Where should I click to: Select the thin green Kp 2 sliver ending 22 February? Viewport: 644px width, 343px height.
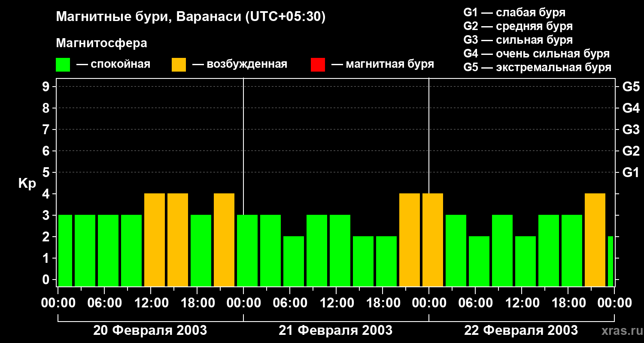[x=611, y=262]
